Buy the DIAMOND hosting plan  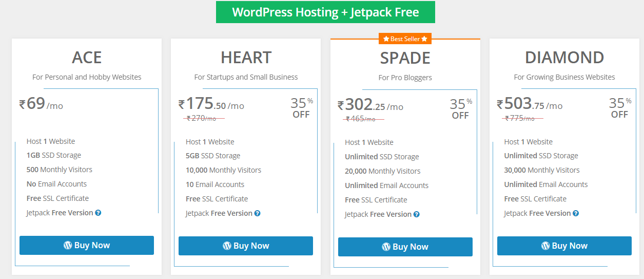pos(564,246)
